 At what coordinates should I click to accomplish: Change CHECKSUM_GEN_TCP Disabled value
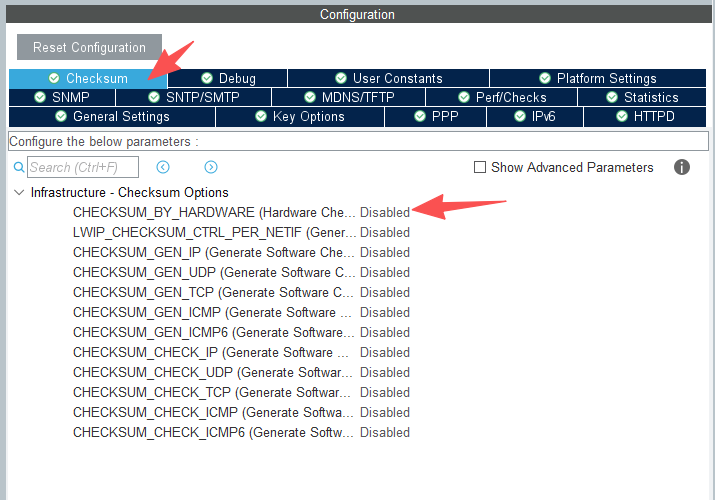click(x=385, y=292)
